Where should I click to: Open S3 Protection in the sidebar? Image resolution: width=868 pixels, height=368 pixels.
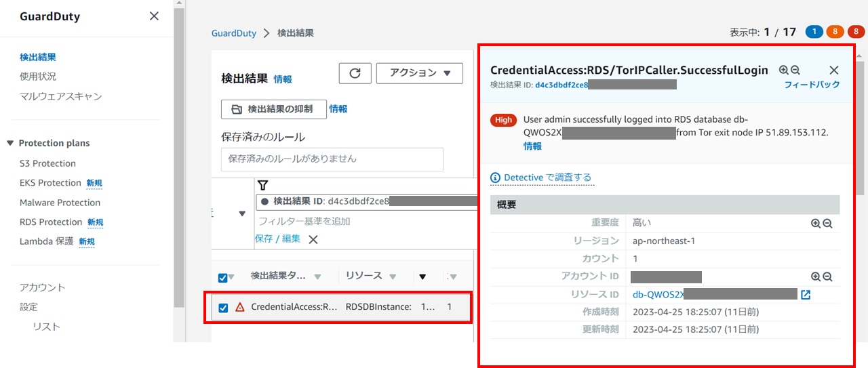point(47,163)
